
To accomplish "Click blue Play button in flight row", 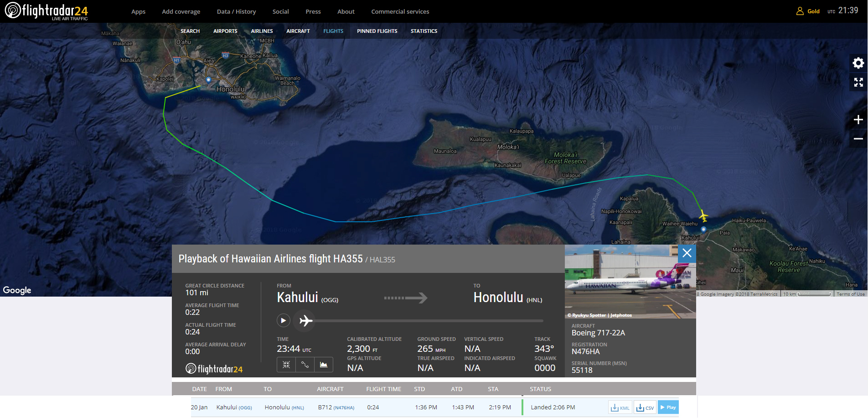I will 668,407.
